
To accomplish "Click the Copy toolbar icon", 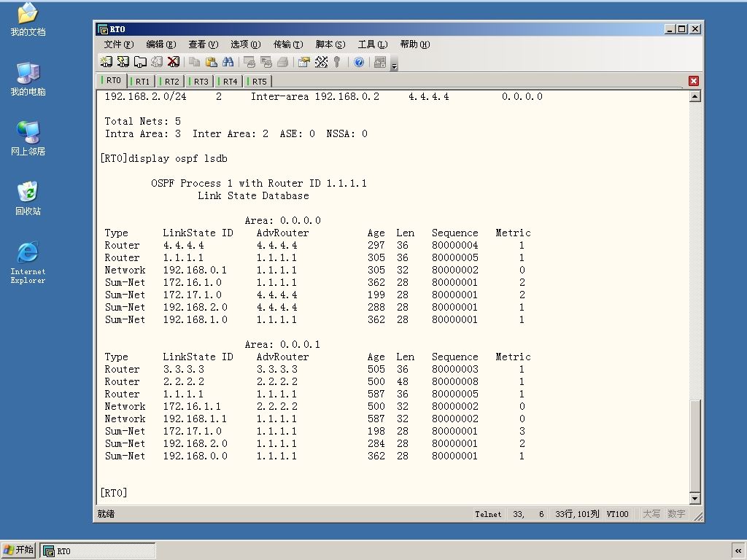I will (x=194, y=62).
